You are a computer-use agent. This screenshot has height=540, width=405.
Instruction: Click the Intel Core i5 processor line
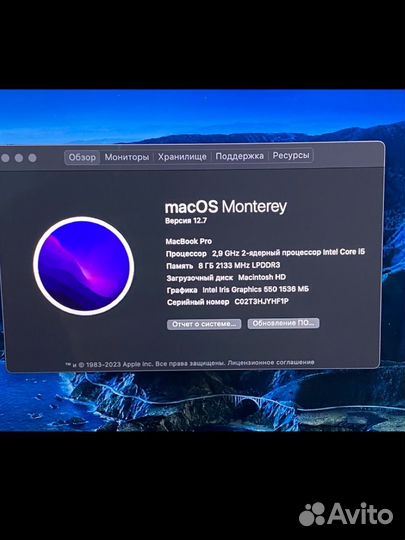[265, 253]
